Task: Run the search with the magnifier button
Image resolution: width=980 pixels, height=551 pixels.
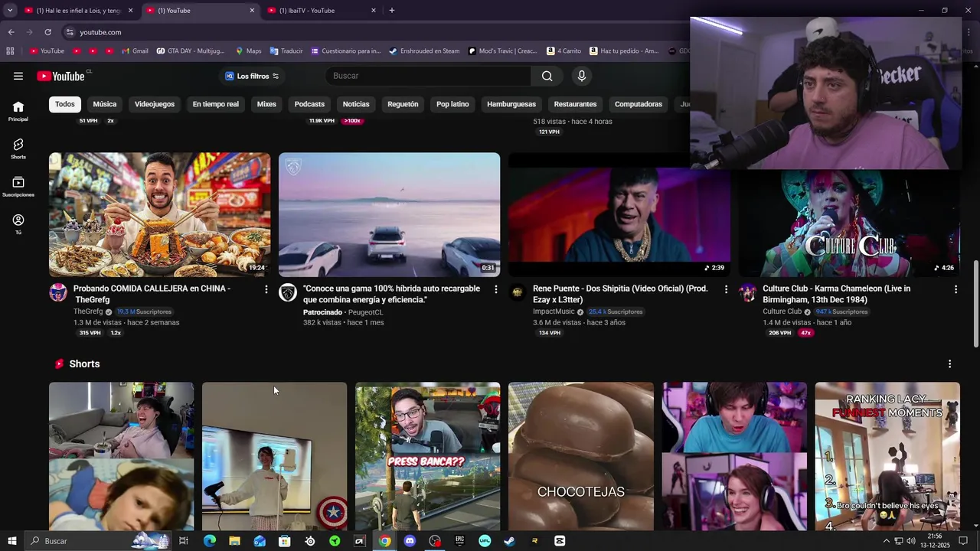Action: 547,76
